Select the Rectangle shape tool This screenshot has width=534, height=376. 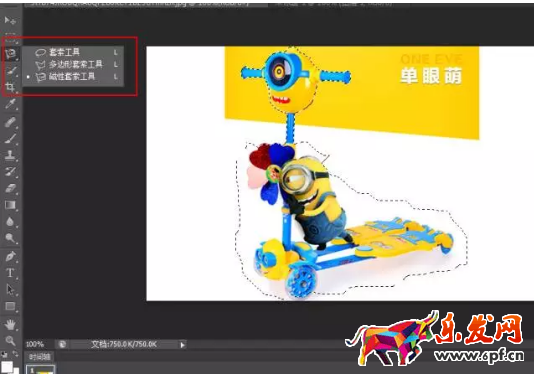(x=10, y=306)
